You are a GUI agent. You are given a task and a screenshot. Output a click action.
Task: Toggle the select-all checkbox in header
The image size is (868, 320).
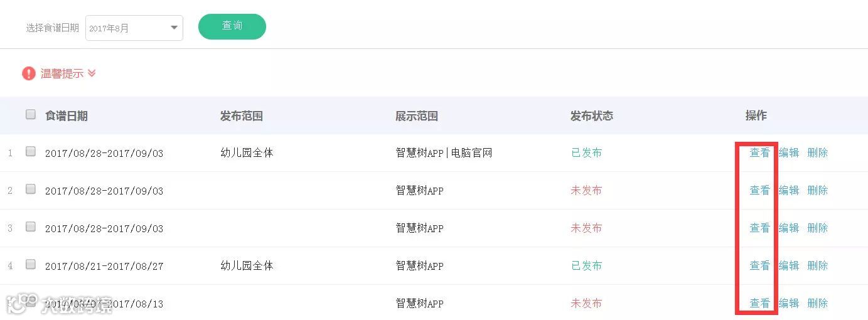[31, 114]
